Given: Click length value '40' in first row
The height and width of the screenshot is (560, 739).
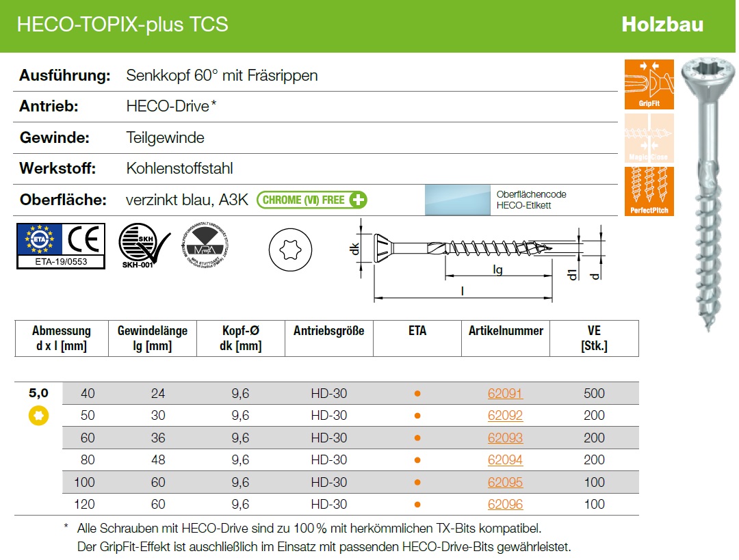Looking at the screenshot, I should pos(88,393).
